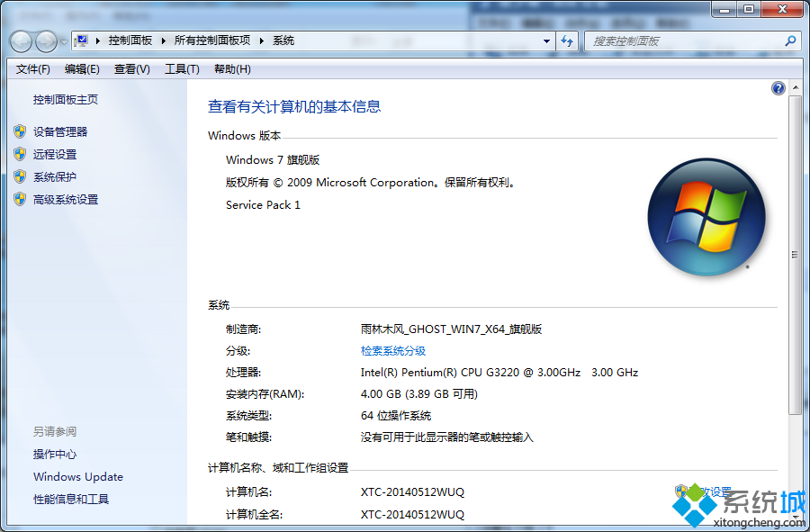Click the blue help question mark icon
Screen dimensions: 810x532
(778, 88)
